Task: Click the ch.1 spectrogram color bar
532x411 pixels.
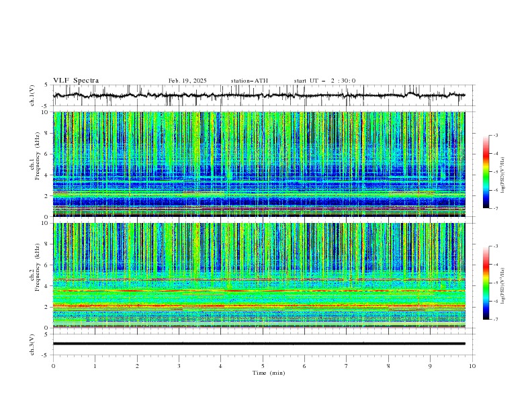Action: tap(486, 172)
